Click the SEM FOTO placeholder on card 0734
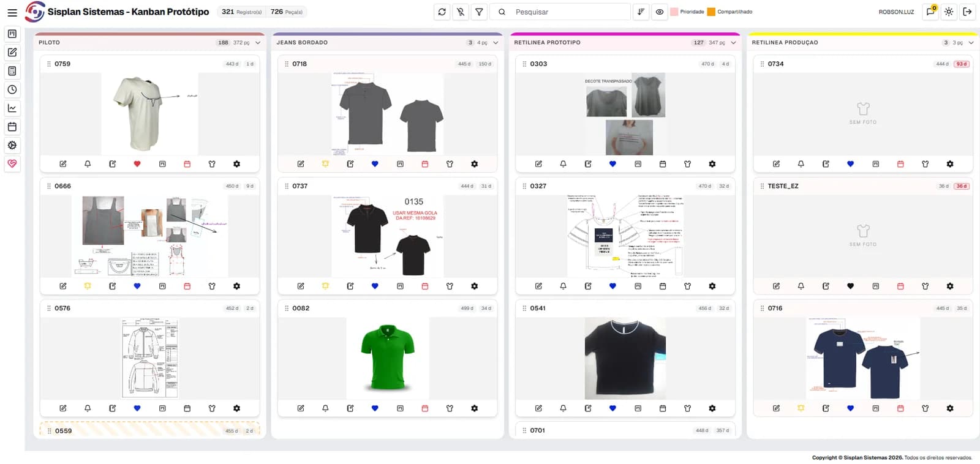This screenshot has height=464, width=980. click(863, 114)
